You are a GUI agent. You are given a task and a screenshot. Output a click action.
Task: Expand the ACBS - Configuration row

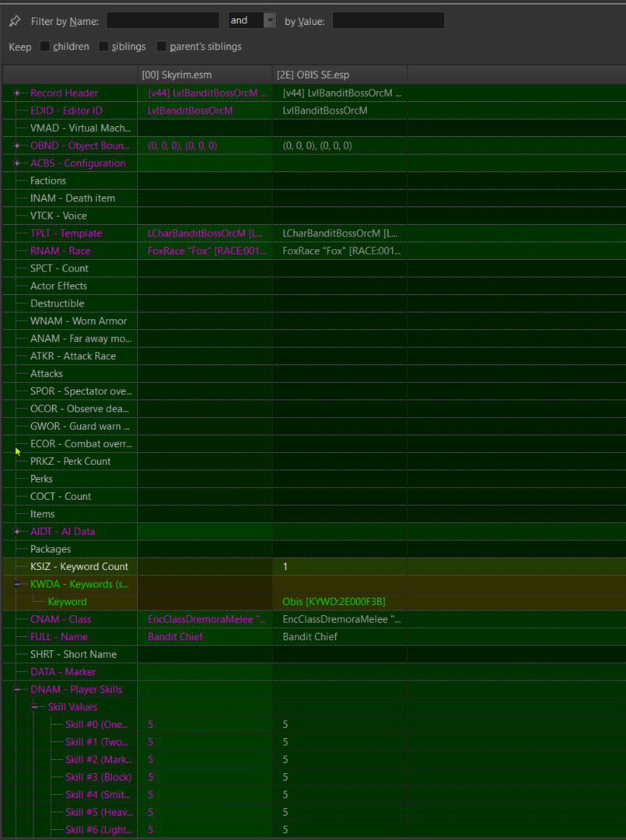click(x=16, y=163)
